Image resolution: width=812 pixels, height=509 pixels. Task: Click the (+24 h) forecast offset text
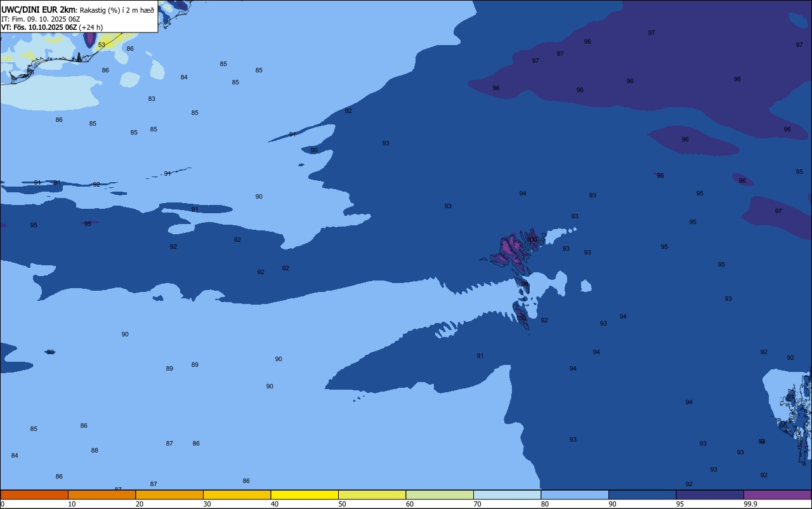coord(91,27)
